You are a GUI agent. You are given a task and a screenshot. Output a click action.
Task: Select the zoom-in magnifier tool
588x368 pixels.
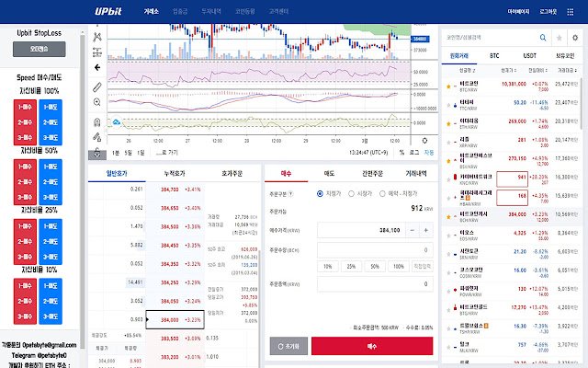click(x=97, y=102)
